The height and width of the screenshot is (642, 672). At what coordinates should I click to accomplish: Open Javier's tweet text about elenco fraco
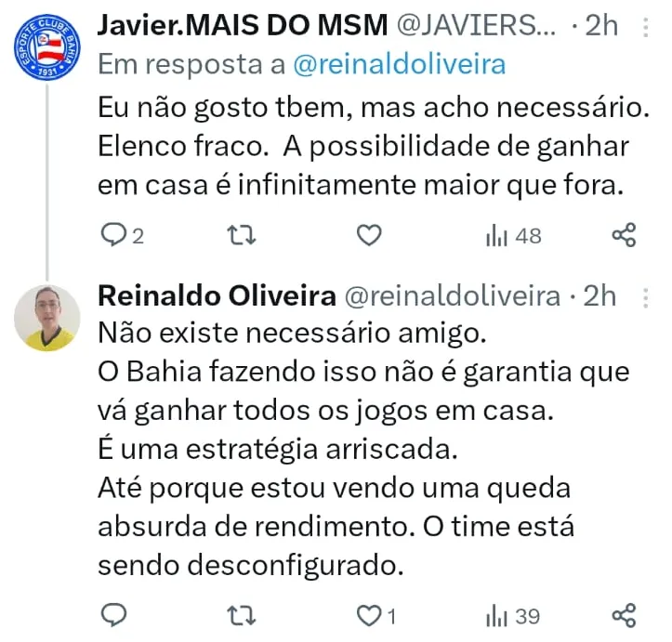(x=372, y=147)
